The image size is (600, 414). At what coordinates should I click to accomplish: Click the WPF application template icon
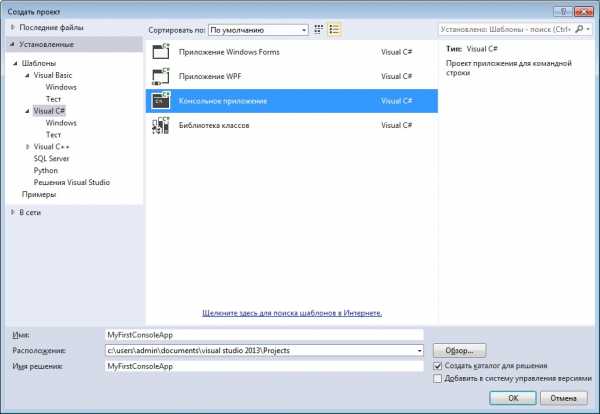click(161, 76)
